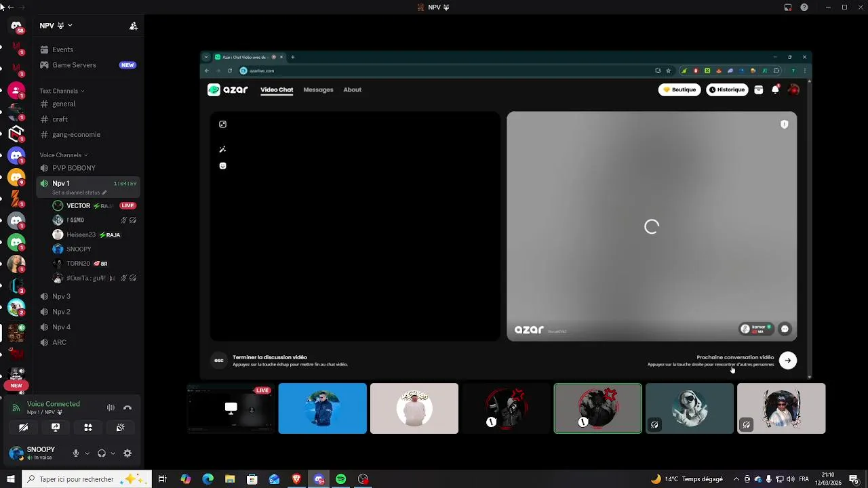Open the browser extensions puzzle icon
This screenshot has height=488, width=868.
(x=776, y=70)
